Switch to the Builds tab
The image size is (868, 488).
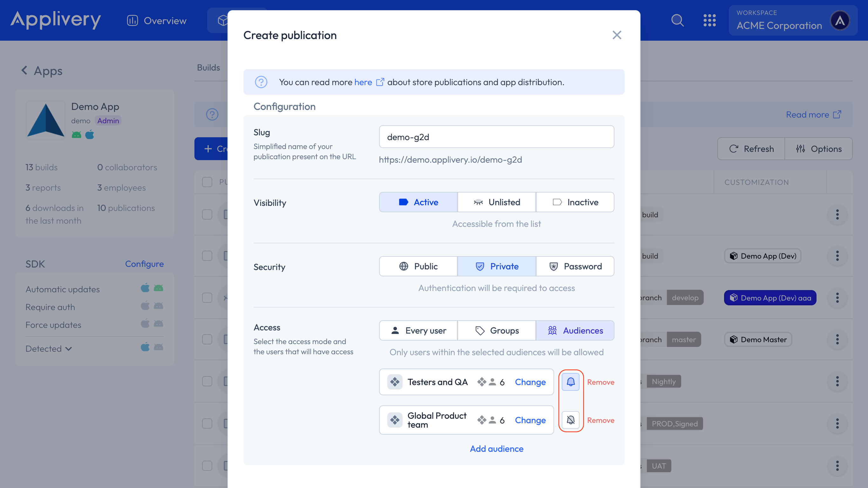pyautogui.click(x=208, y=67)
